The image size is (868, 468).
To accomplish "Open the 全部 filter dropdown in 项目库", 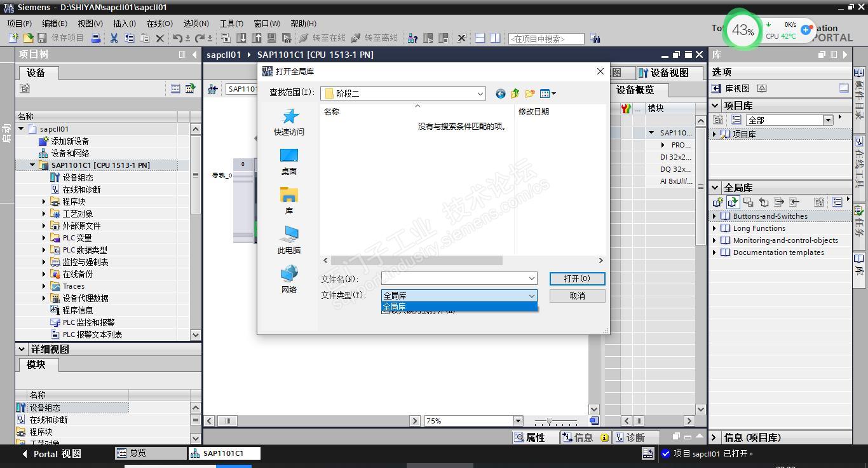I will [x=828, y=120].
